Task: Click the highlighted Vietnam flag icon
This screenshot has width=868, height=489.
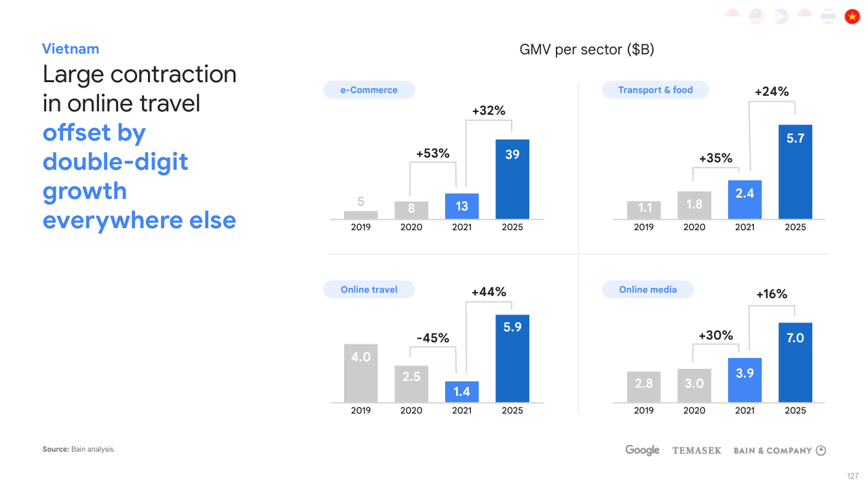Action: point(852,16)
